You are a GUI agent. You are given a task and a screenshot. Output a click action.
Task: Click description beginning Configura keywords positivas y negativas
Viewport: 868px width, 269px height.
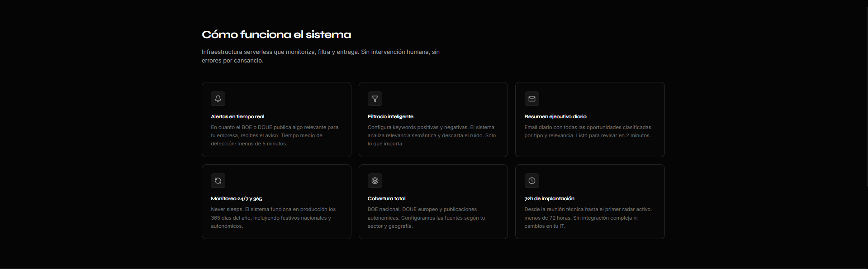pyautogui.click(x=432, y=135)
